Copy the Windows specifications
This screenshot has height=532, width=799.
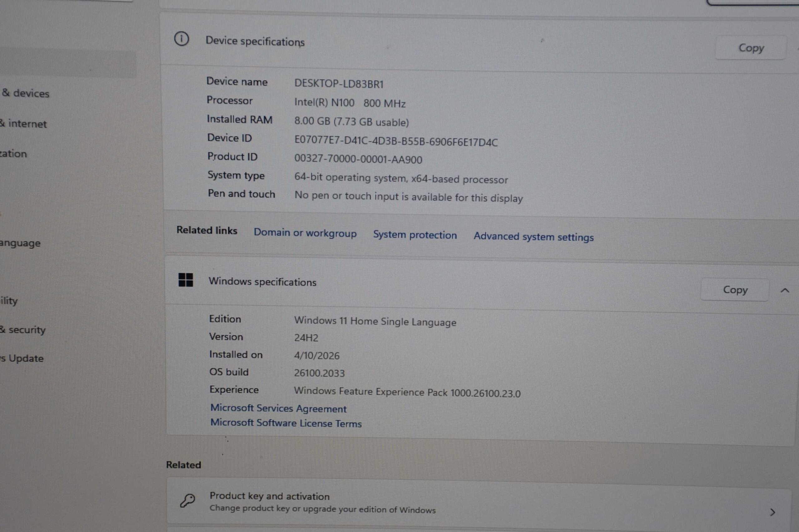735,290
